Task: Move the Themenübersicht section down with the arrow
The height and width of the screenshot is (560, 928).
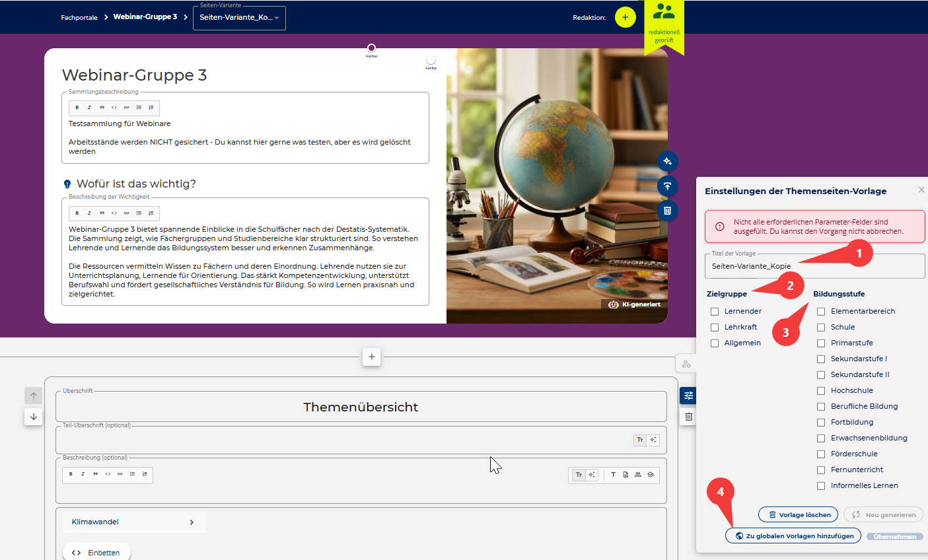Action: coord(34,417)
